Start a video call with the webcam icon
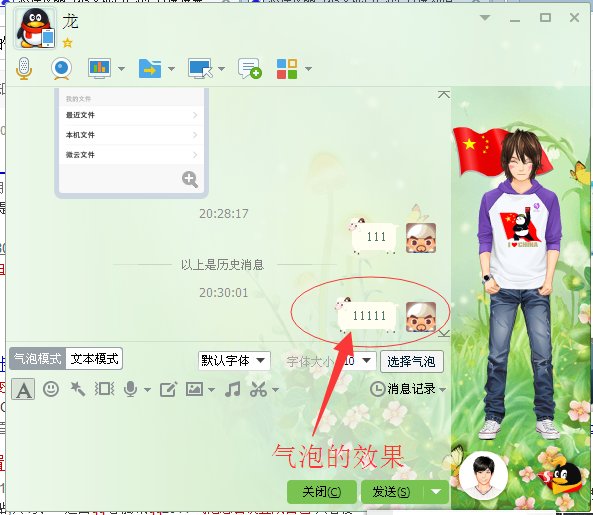The image size is (593, 515). 61,68
